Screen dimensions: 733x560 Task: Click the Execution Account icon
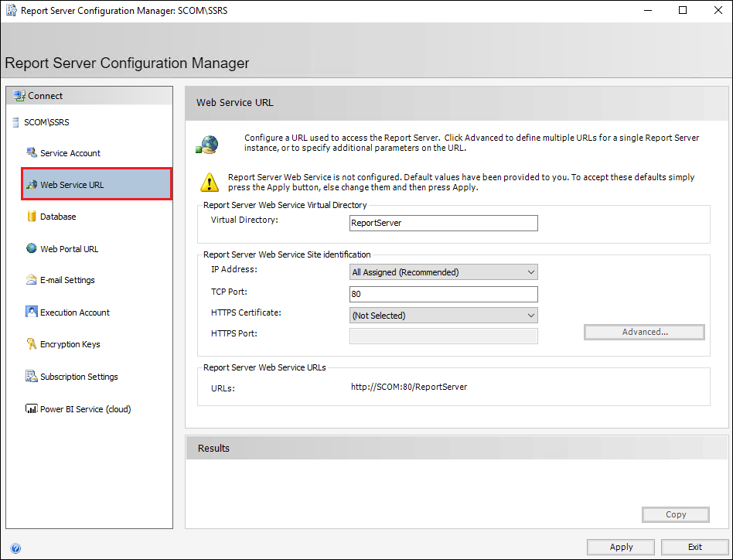[32, 312]
